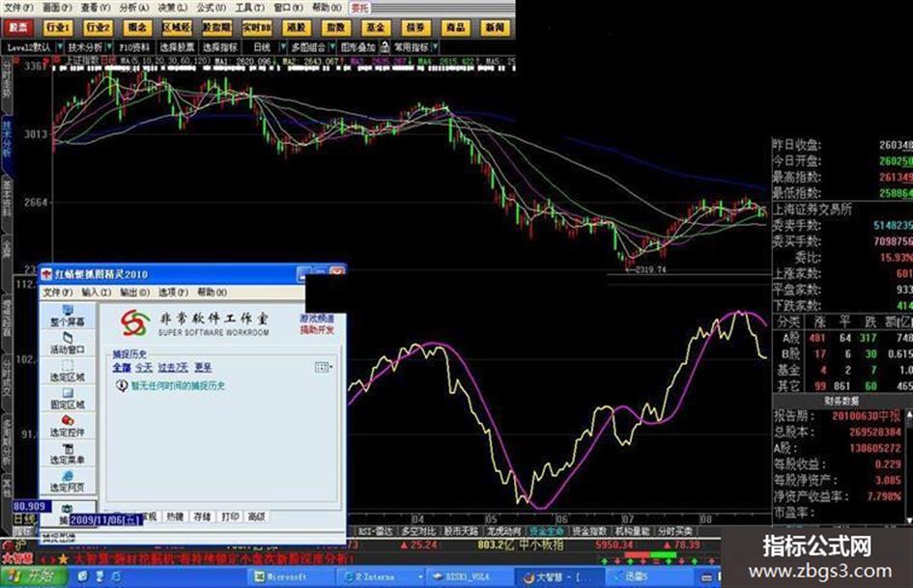This screenshot has height=588, width=913.
Task: Click the capture camera icon at sidebar bottom
Action: (x=67, y=509)
